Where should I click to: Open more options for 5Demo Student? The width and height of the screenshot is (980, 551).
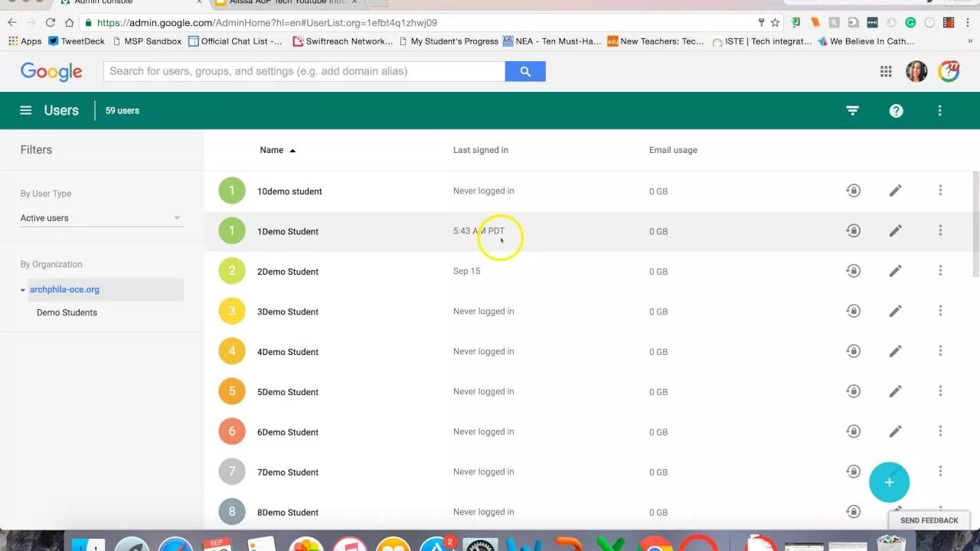(940, 391)
